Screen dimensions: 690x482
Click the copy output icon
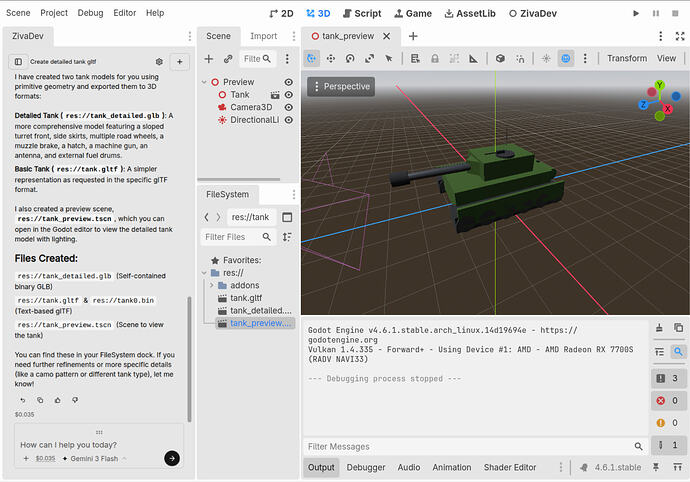(x=678, y=328)
